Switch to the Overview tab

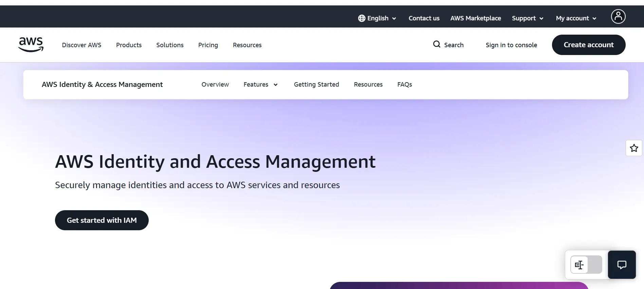[215, 85]
